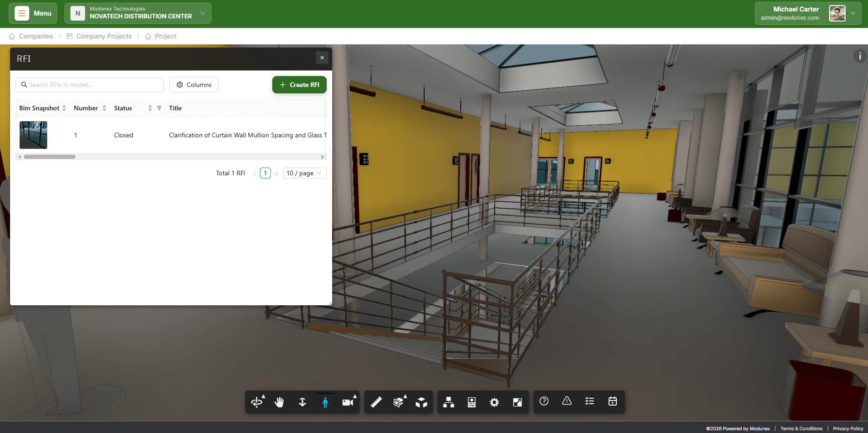The height and width of the screenshot is (433, 868).
Task: Click the Camera interactions tool
Action: click(x=348, y=402)
